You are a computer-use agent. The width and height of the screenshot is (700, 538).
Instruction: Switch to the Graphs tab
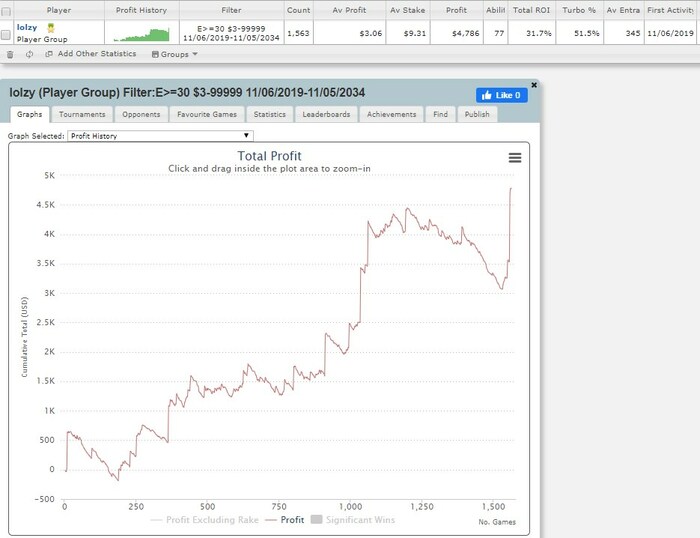tap(29, 114)
